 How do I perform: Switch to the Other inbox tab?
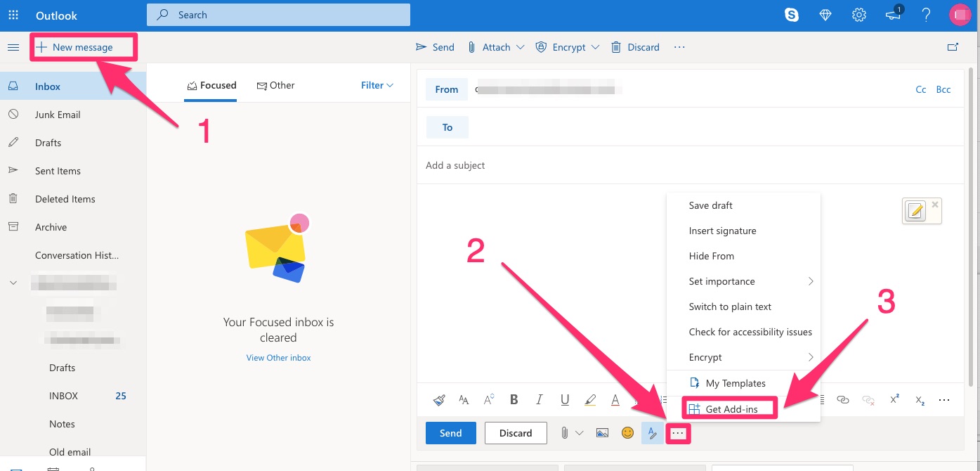click(x=275, y=85)
